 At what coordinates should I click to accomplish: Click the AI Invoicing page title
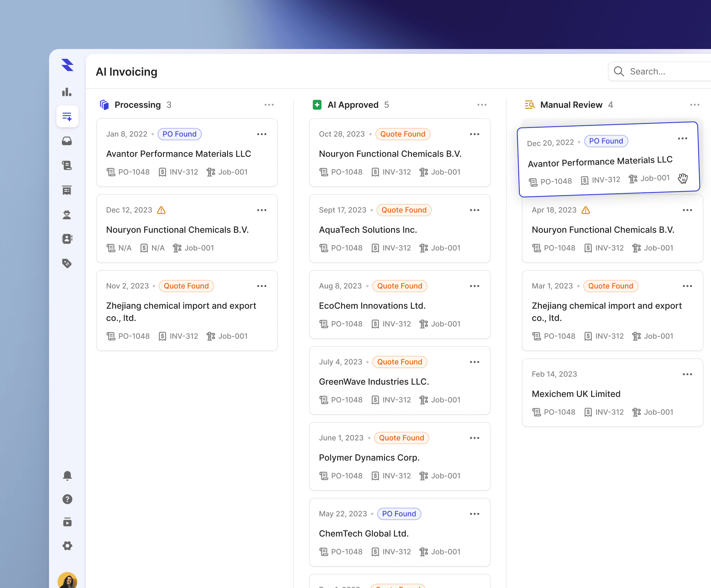[127, 72]
